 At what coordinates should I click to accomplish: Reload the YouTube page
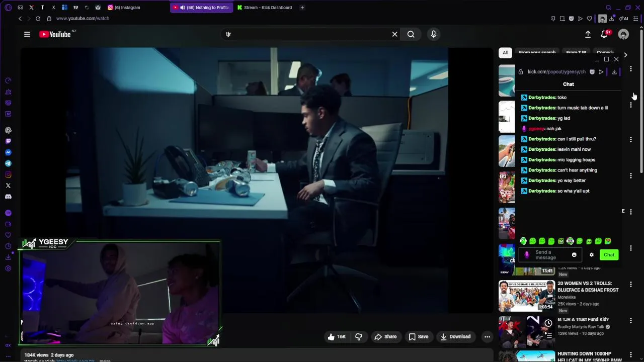click(x=38, y=19)
